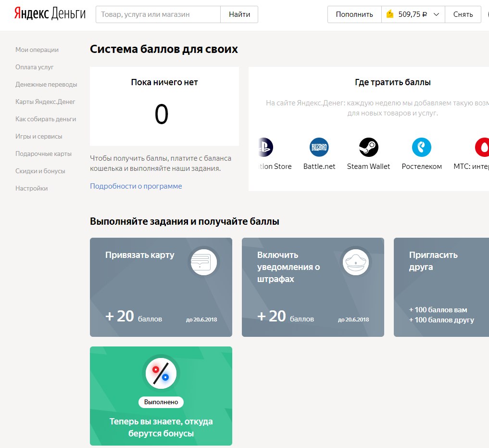Focus the Товар, услуга или магазин search field

158,14
